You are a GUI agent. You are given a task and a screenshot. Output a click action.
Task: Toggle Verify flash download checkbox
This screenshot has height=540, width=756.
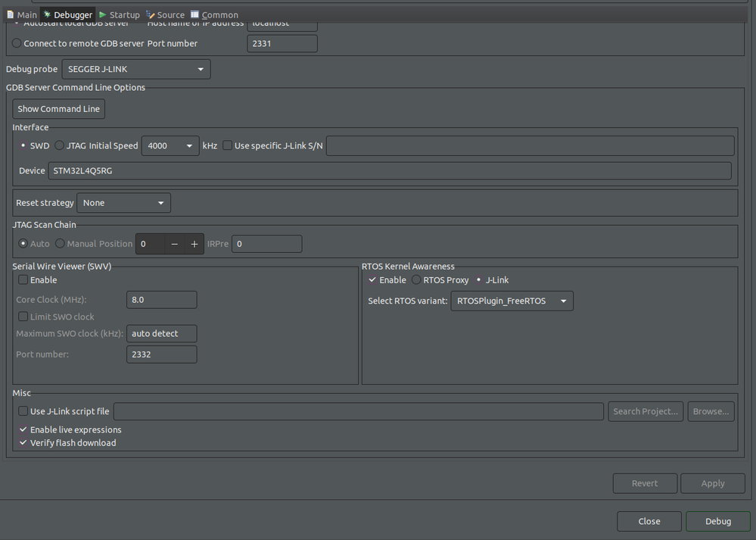(23, 442)
